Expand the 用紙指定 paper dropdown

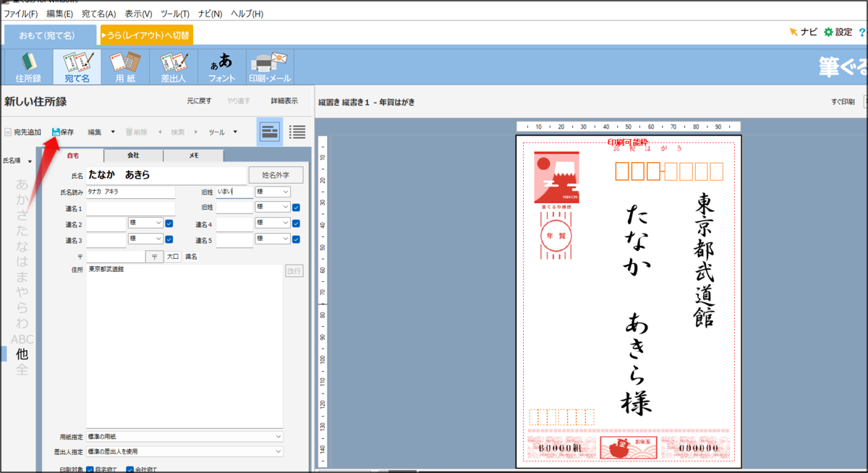click(x=184, y=437)
